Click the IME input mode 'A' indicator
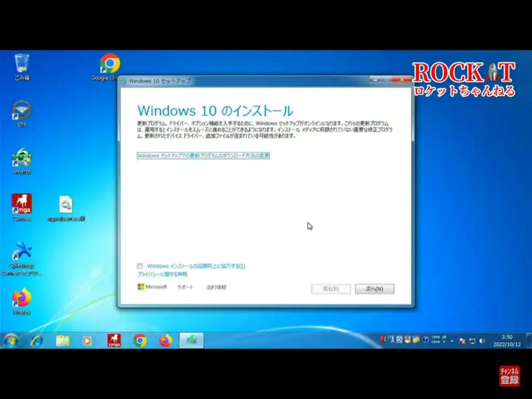532x399 pixels. (x=392, y=340)
